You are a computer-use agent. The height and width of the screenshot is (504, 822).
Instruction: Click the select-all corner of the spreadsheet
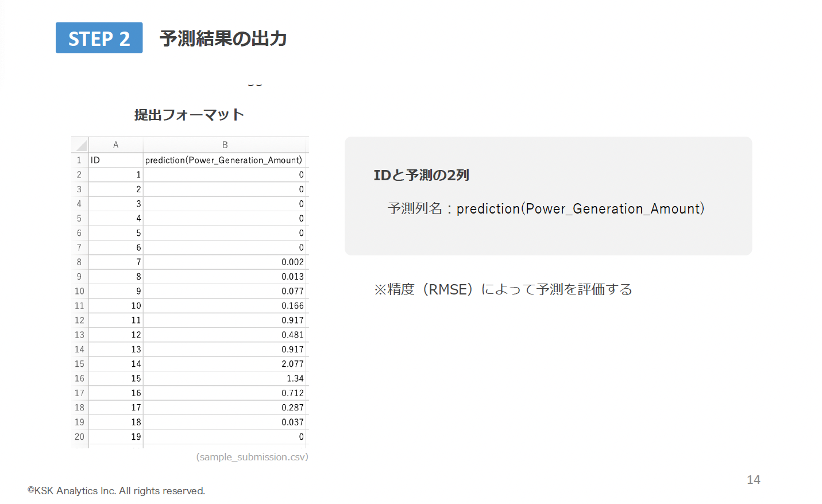click(x=80, y=145)
